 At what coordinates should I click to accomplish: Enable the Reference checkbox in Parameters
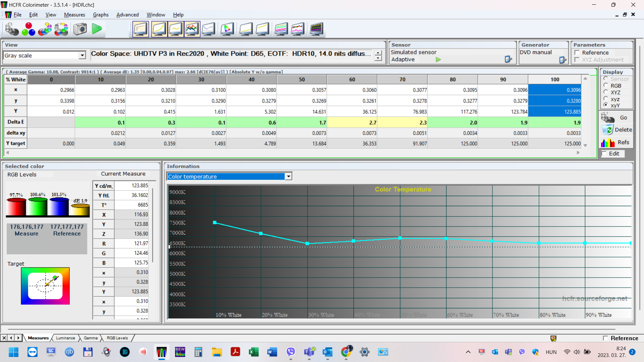pyautogui.click(x=577, y=53)
